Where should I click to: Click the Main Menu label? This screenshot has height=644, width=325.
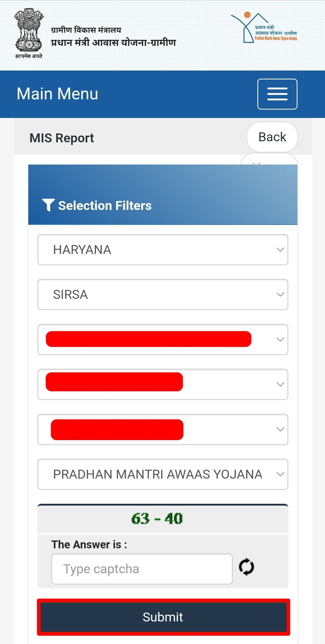[x=57, y=94]
